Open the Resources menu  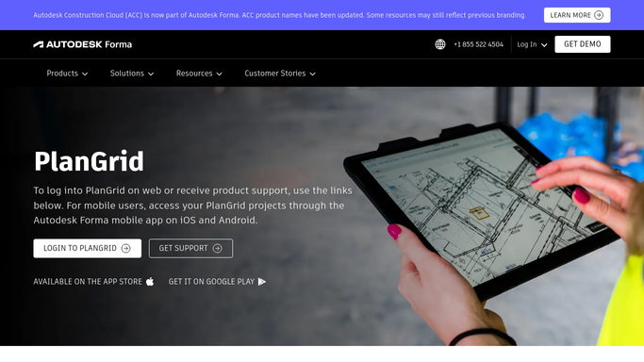coord(199,74)
